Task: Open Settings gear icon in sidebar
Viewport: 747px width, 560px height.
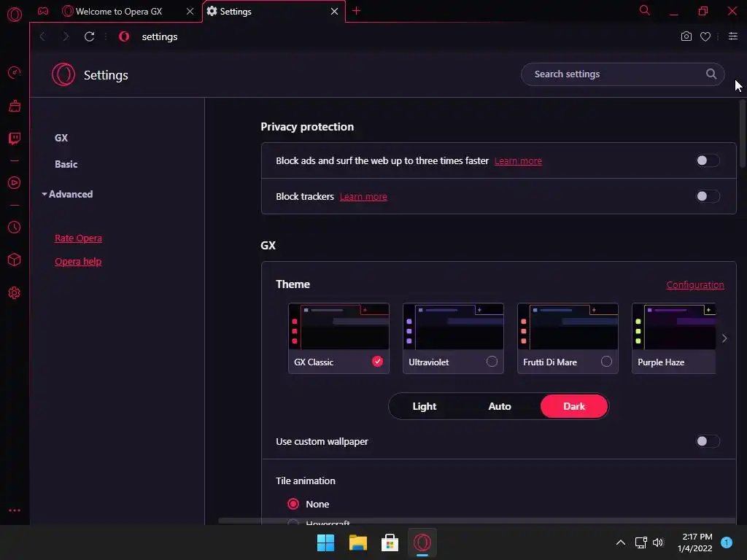Action: (15, 293)
